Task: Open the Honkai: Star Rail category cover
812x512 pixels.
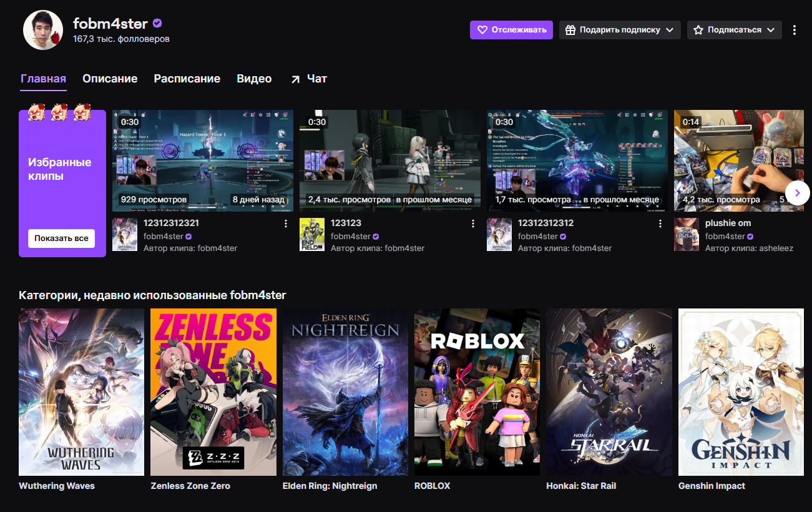Action: [609, 392]
